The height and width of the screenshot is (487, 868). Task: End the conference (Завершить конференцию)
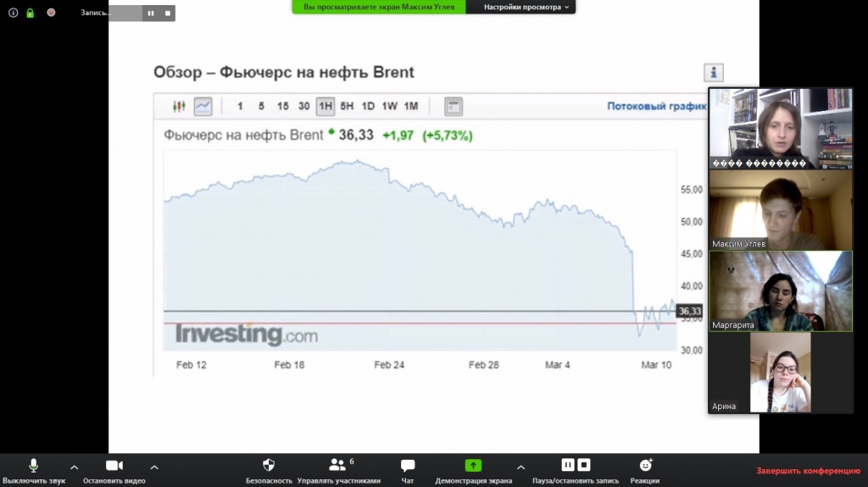click(808, 472)
